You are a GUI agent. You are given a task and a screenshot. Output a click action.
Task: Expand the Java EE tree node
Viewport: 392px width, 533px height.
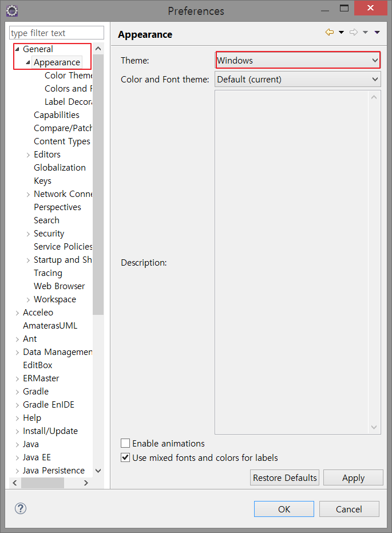pyautogui.click(x=17, y=458)
